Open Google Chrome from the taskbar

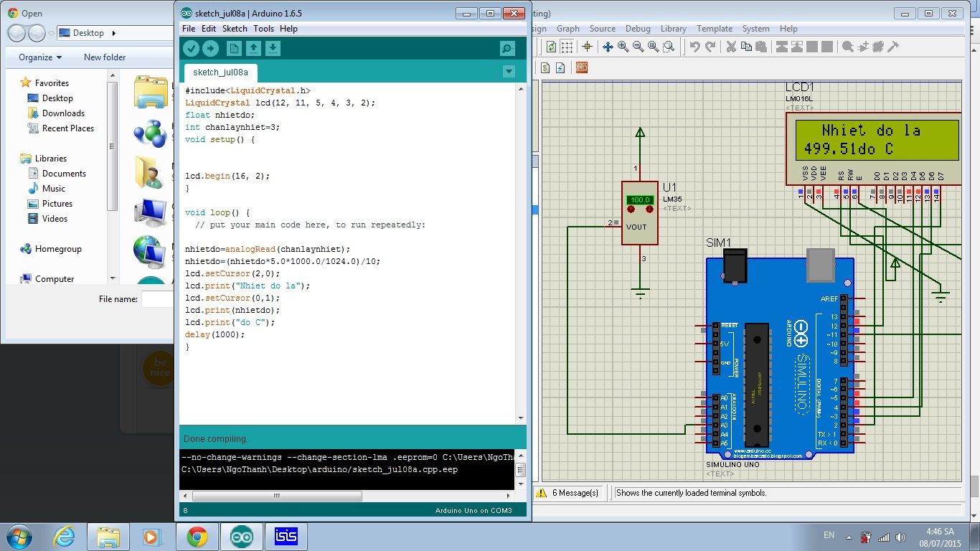pos(197,536)
